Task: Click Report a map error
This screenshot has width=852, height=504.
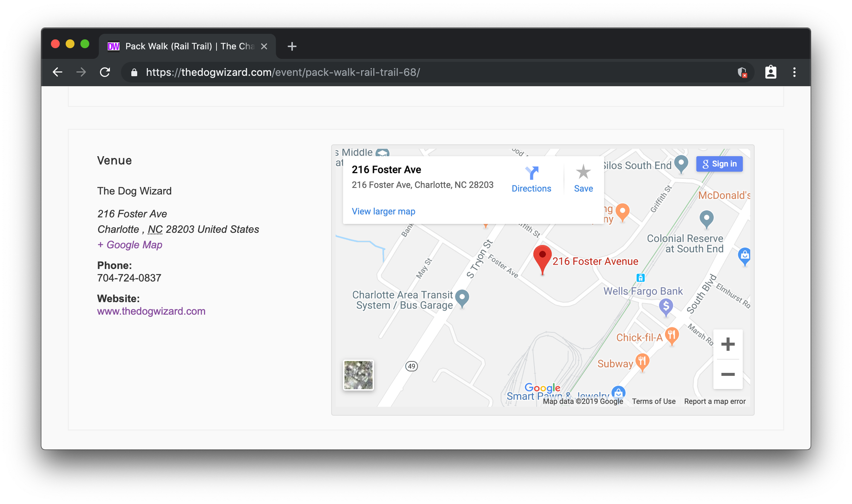Action: (x=715, y=401)
